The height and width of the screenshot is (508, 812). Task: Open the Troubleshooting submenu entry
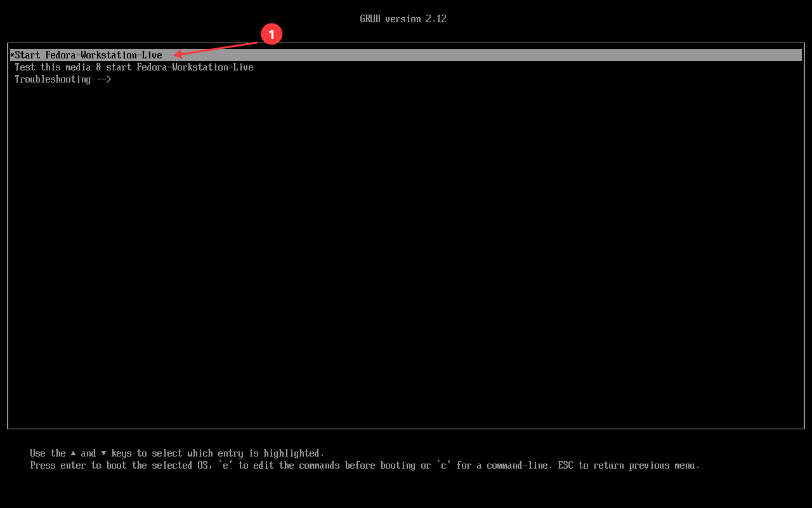(53, 79)
